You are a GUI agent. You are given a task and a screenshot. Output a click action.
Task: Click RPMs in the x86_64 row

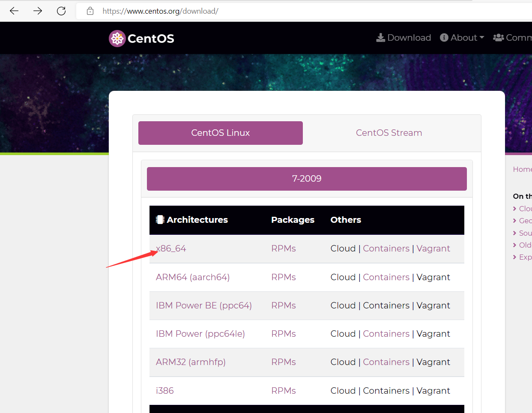click(x=284, y=248)
